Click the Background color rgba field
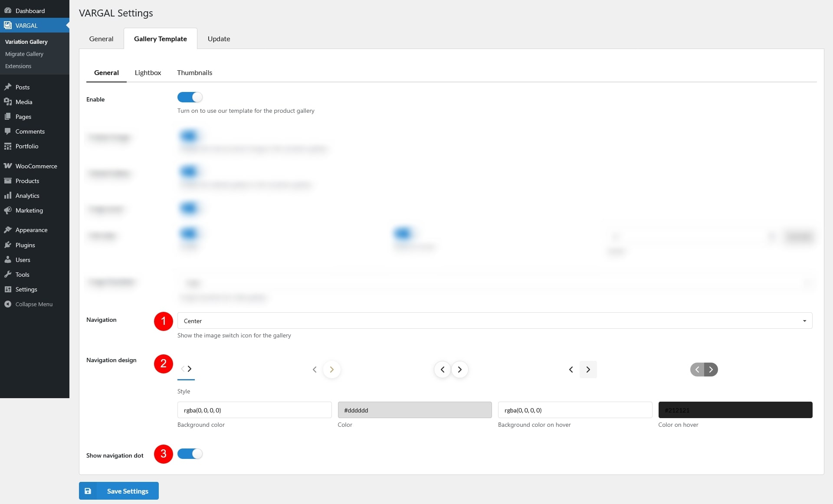This screenshot has height=504, width=833. click(x=255, y=410)
